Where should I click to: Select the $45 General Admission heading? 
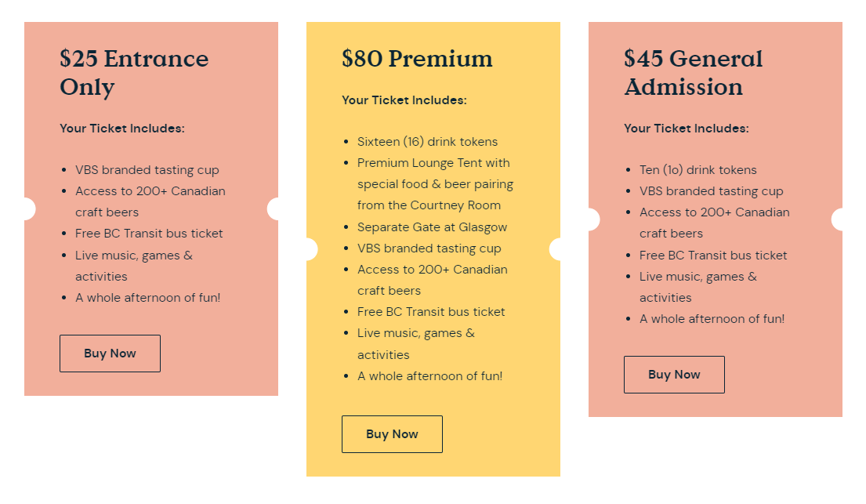pyautogui.click(x=693, y=73)
